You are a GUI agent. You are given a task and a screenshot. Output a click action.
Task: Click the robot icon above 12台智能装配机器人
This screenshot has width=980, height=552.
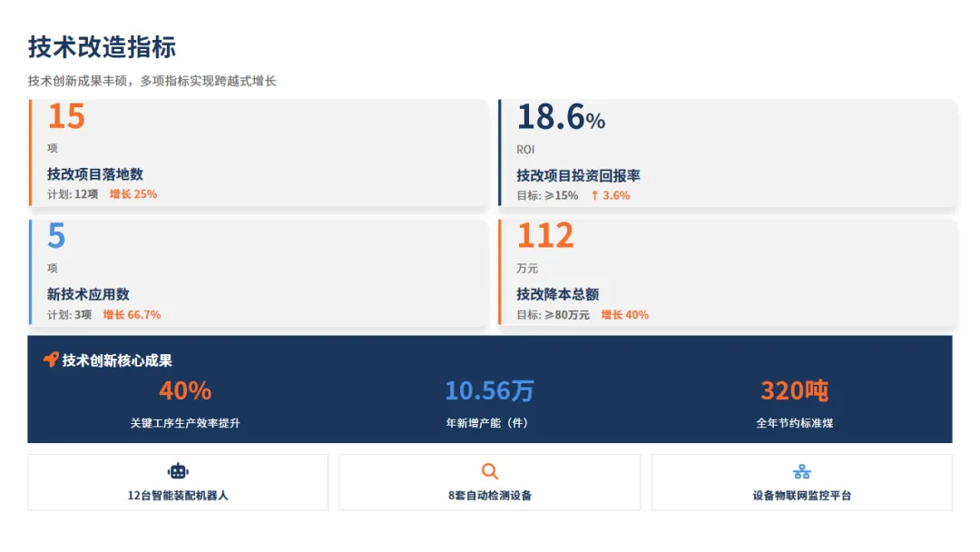tap(178, 470)
